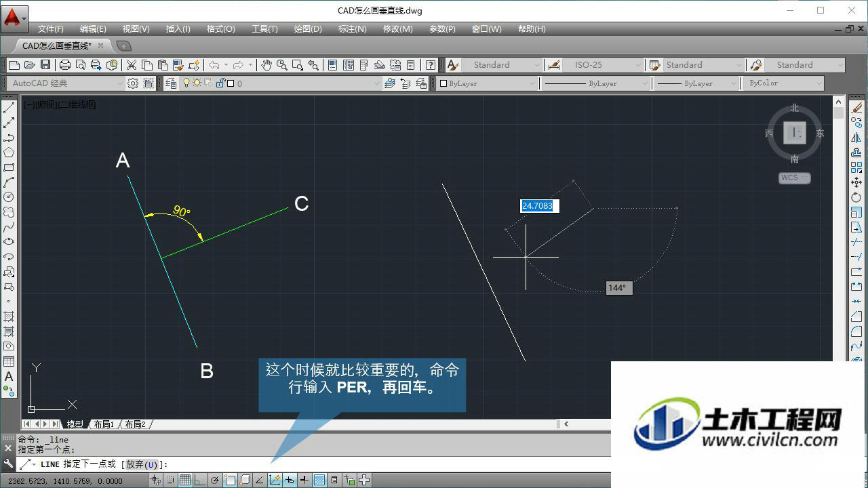Click the coordinates readout in status bar
The height and width of the screenshot is (488, 868).
pyautogui.click(x=66, y=481)
